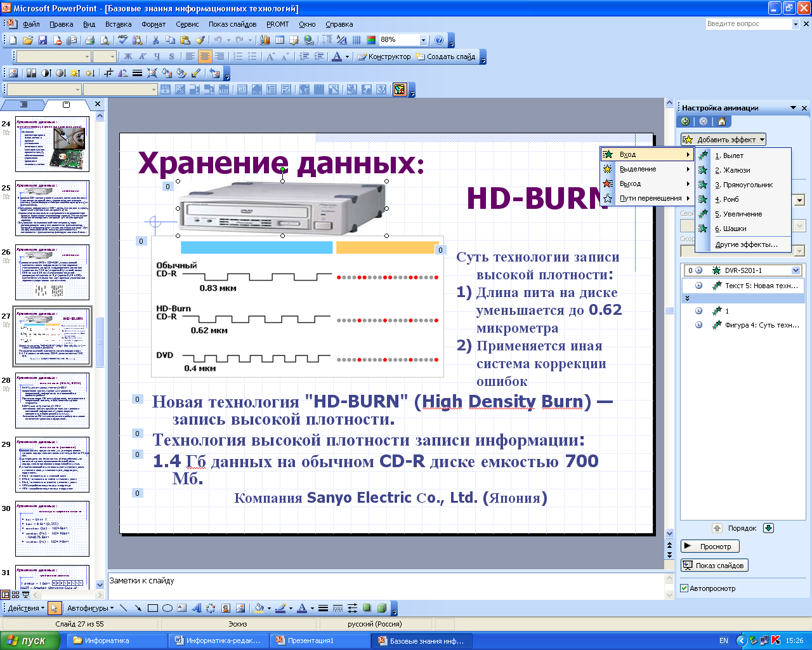Insert a chart using the chart icon
The width and height of the screenshot is (812, 650).
click(x=265, y=40)
